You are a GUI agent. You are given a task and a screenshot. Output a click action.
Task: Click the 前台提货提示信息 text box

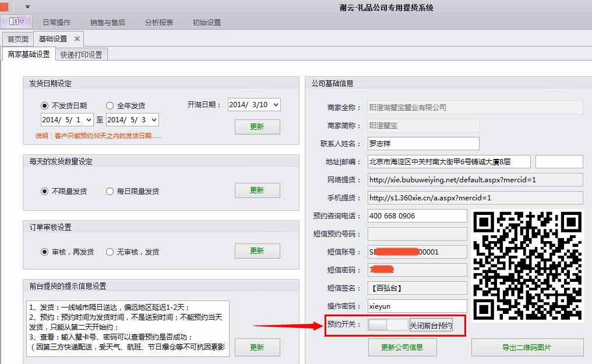pos(128,328)
